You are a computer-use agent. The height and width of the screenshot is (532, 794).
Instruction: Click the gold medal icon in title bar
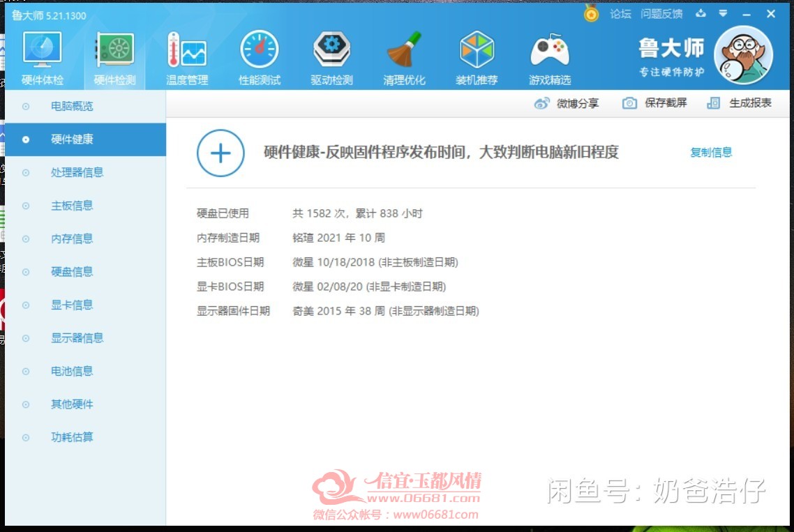(x=591, y=13)
